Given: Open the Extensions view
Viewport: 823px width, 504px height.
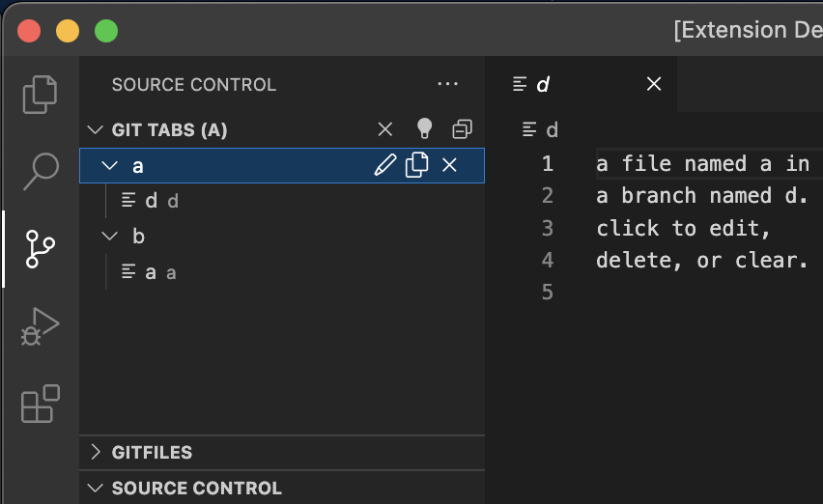Looking at the screenshot, I should (x=41, y=404).
